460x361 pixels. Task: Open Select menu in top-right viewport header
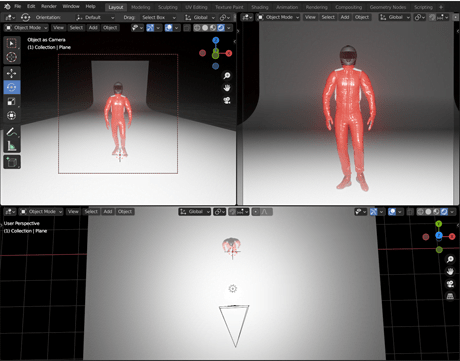pos(328,17)
